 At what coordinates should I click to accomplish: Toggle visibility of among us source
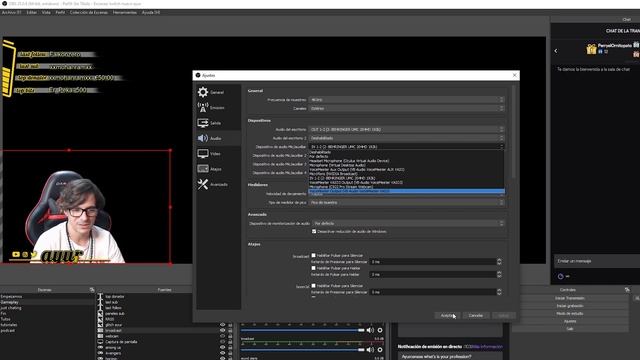223,347
